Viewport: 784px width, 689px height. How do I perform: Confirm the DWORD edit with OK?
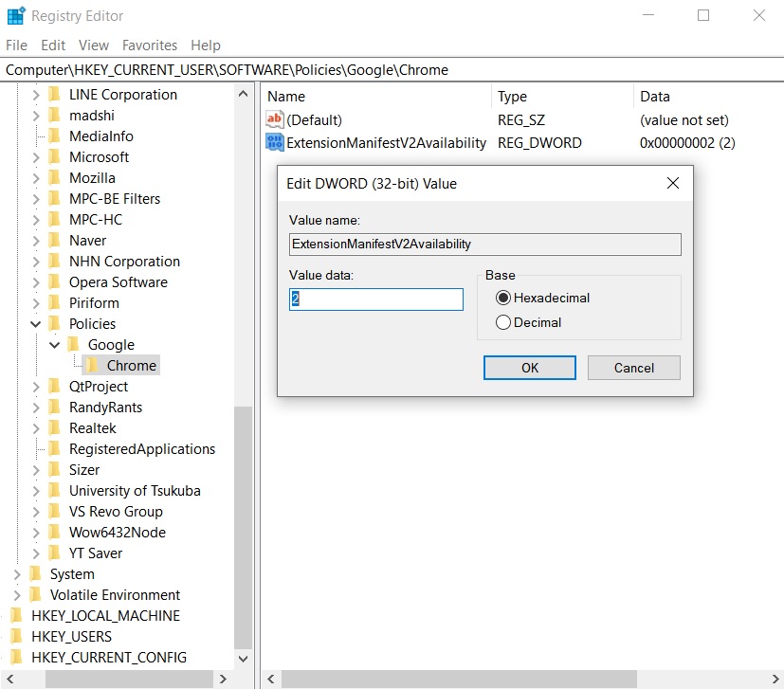tap(530, 368)
